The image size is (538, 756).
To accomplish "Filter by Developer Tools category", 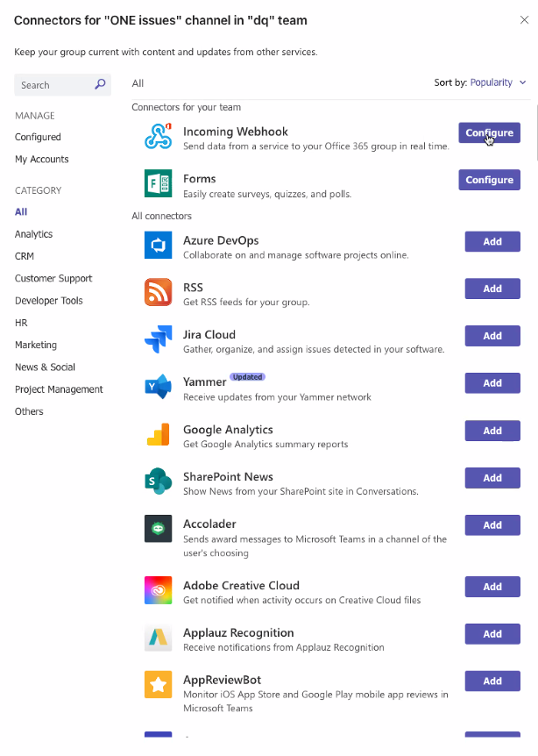I will pyautogui.click(x=49, y=301).
